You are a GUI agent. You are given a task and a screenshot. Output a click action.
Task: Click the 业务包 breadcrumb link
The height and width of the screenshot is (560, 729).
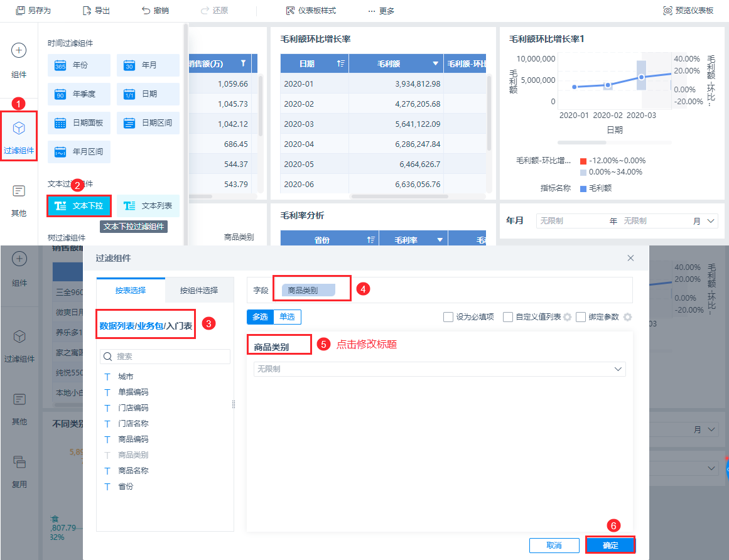150,326
